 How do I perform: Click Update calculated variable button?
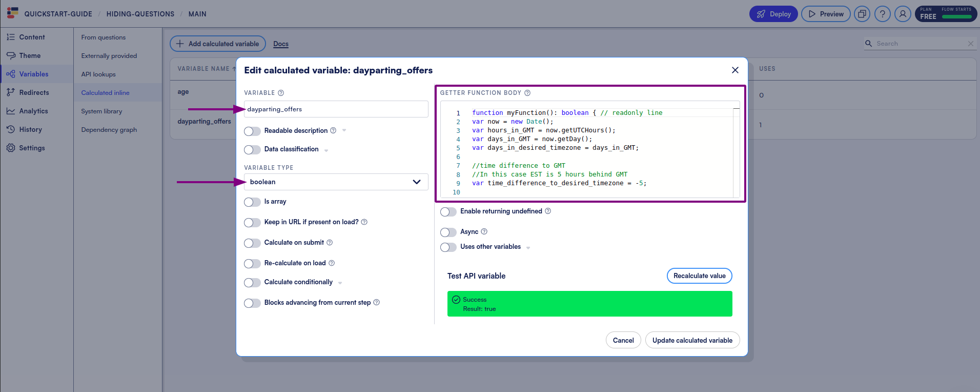click(x=692, y=340)
